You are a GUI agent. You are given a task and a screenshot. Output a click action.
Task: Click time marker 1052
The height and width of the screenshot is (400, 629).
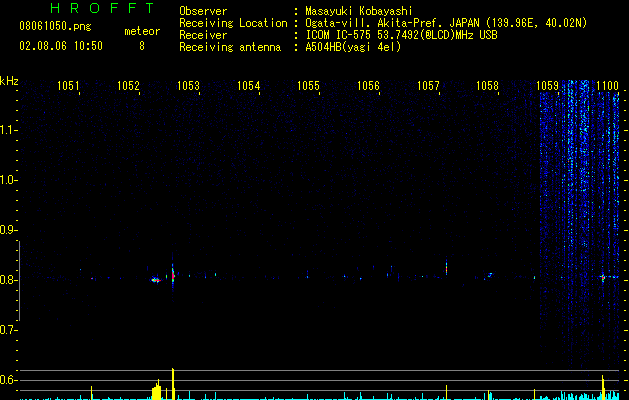128,86
